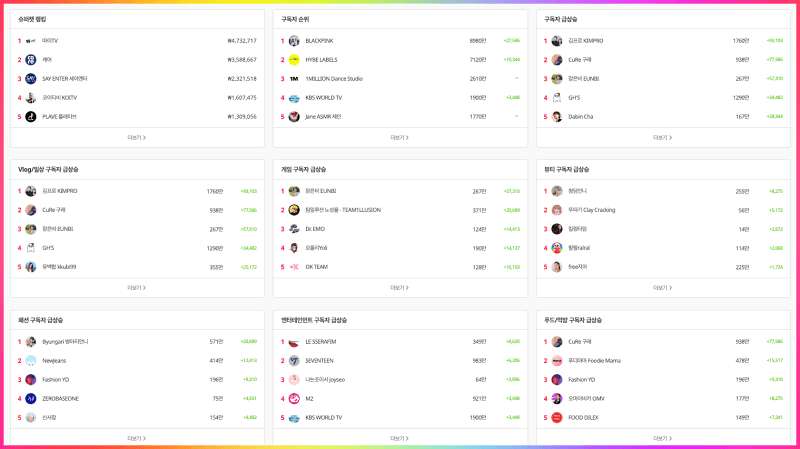Click the 푸드/먹방 구독자 급상승 card title
The image size is (800, 449).
pos(573,320)
